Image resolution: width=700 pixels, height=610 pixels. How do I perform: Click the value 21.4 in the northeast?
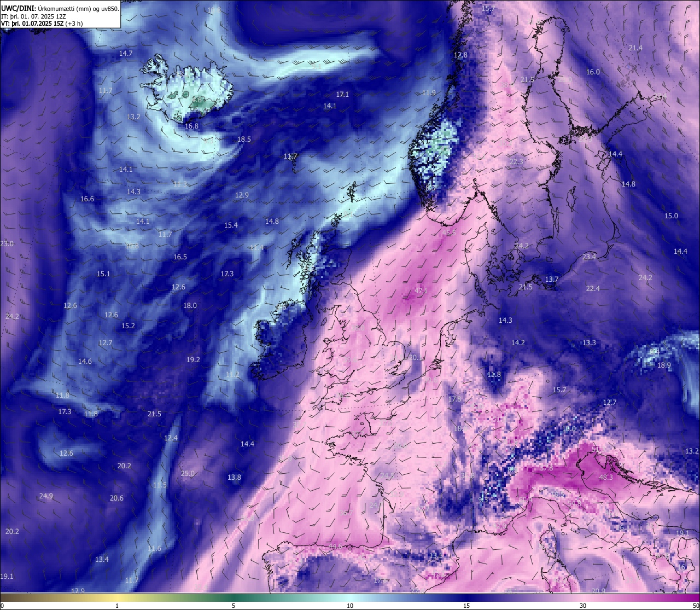635,48
